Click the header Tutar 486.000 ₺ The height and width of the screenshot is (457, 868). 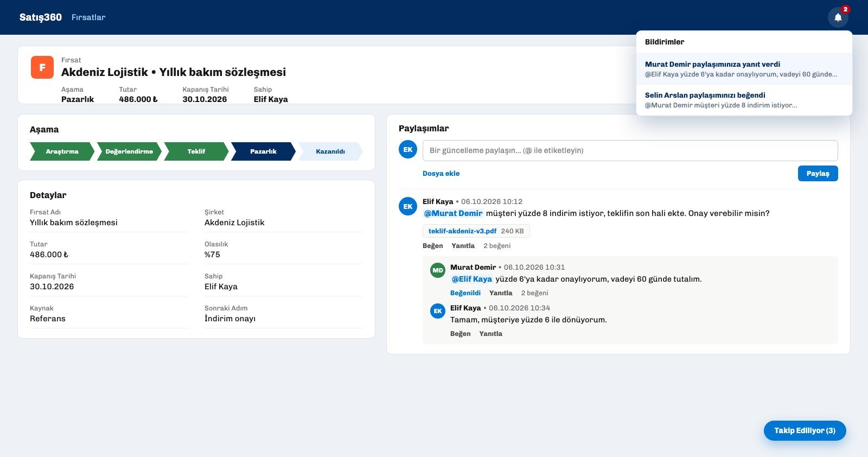(x=138, y=99)
